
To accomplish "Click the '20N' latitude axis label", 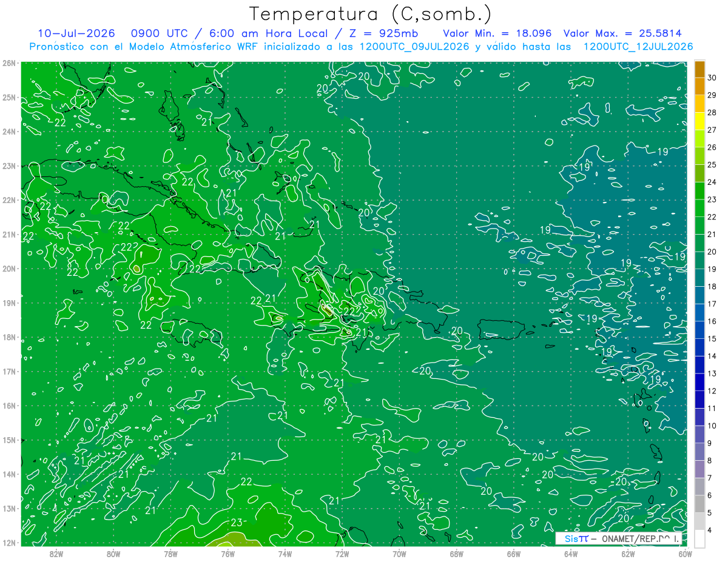I will [x=9, y=269].
